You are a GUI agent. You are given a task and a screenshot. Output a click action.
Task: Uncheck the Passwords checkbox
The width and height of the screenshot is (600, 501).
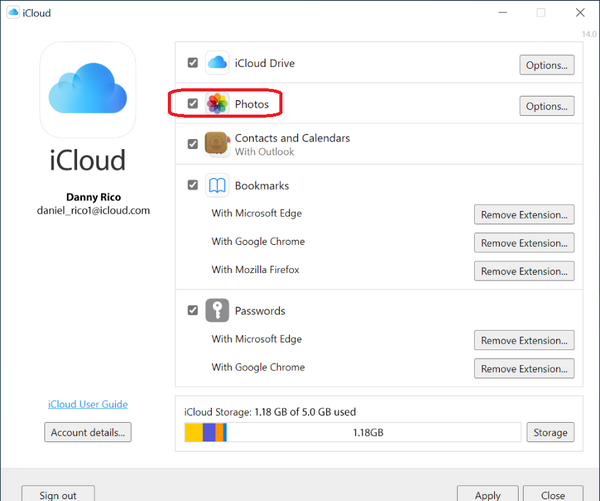pos(193,310)
